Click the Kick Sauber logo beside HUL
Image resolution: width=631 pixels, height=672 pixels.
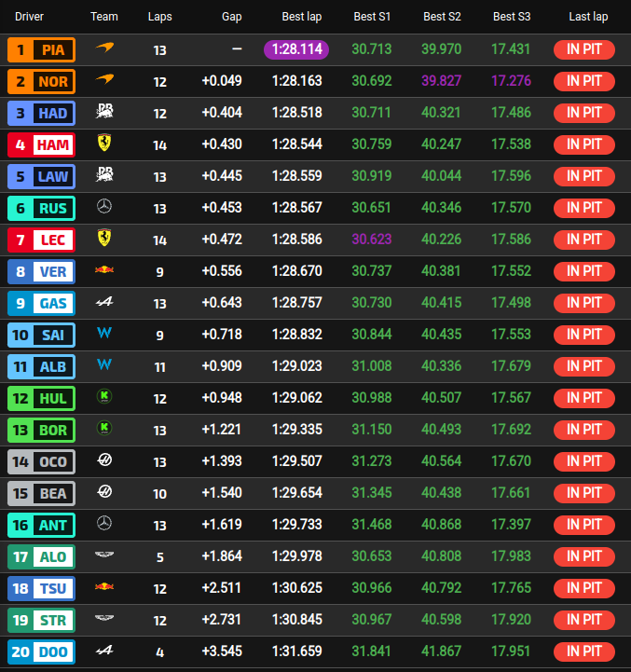(x=104, y=396)
